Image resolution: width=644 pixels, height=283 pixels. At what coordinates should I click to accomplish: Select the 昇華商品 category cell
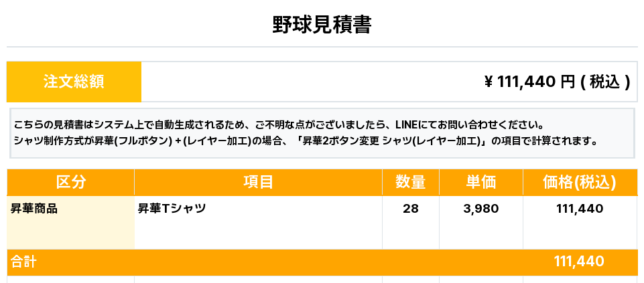pyautogui.click(x=35, y=208)
